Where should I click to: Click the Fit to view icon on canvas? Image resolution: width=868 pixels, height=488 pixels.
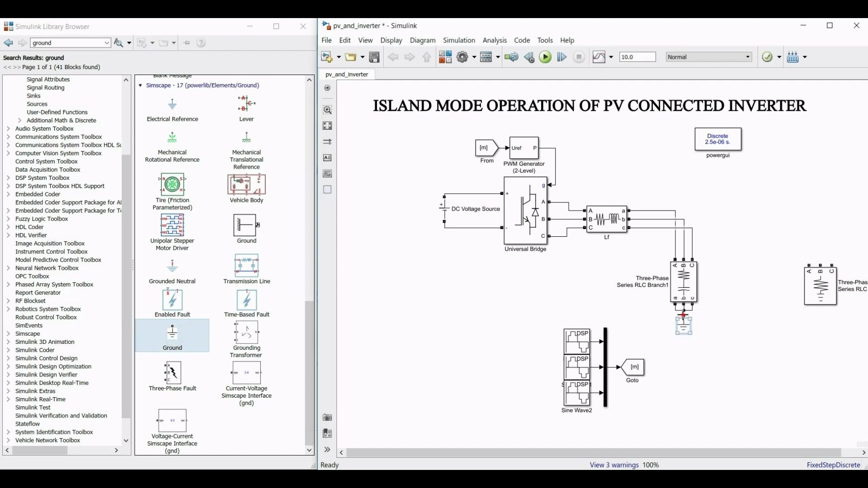(327, 126)
